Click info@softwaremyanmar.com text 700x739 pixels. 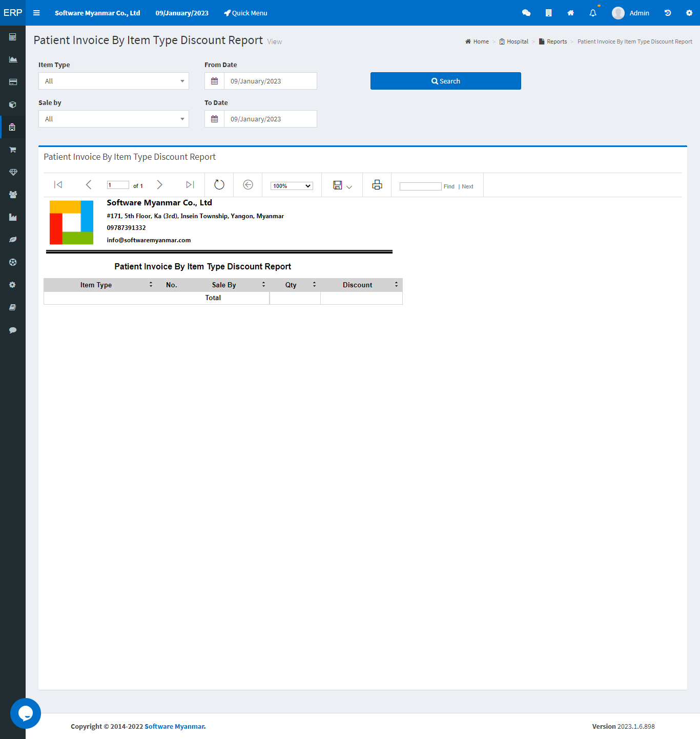(149, 240)
